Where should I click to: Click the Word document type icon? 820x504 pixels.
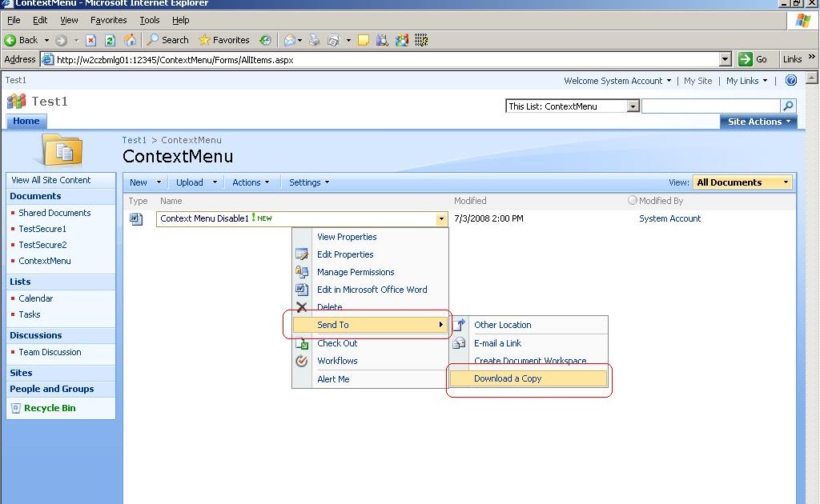tap(136, 219)
